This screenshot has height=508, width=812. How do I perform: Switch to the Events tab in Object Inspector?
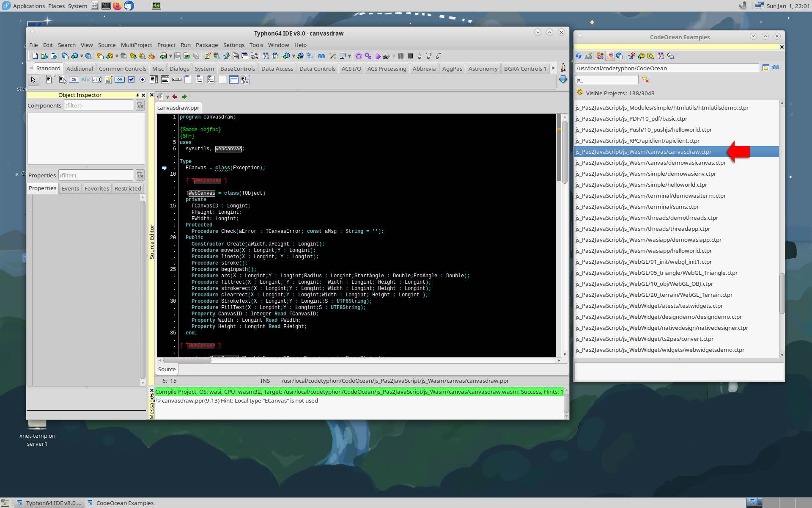[70, 188]
